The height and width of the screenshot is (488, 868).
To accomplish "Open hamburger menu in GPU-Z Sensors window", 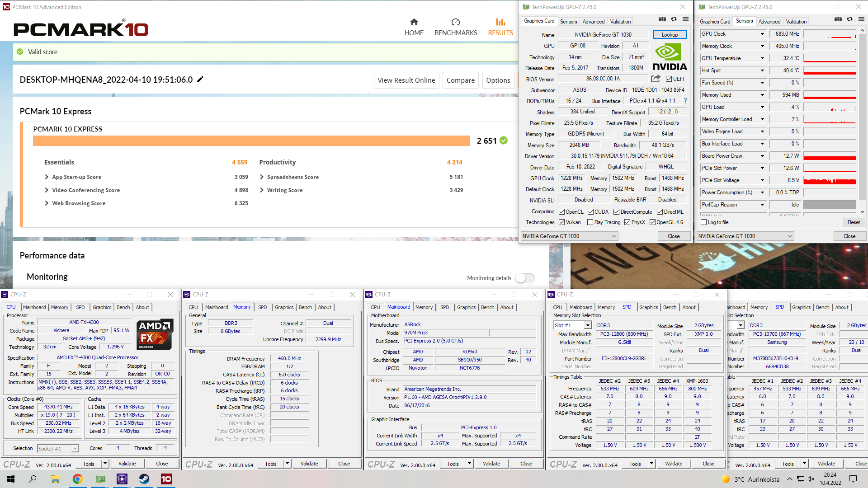I will [861, 19].
